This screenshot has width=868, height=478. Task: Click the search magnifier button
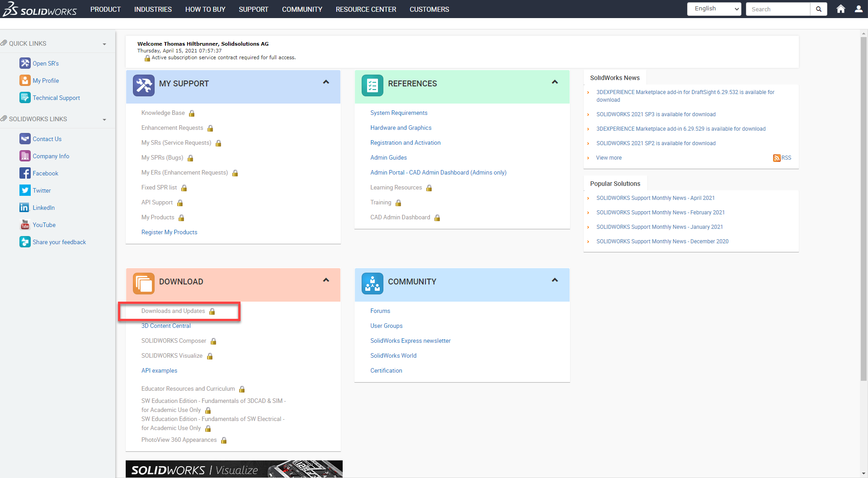pos(818,9)
